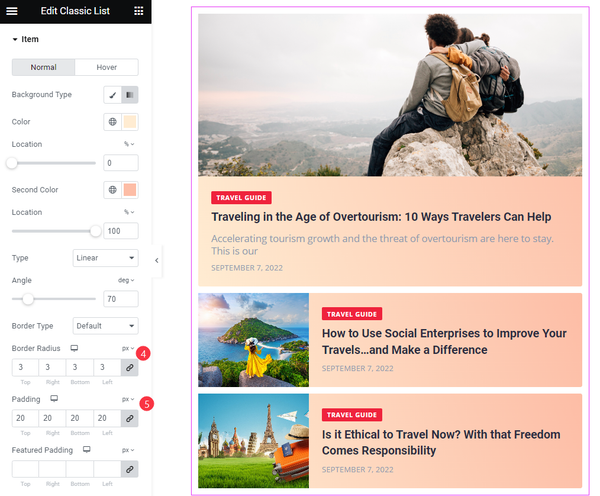Viewport: 600px width, 496px height.
Task: Select the classic brush background type
Action: pos(112,95)
